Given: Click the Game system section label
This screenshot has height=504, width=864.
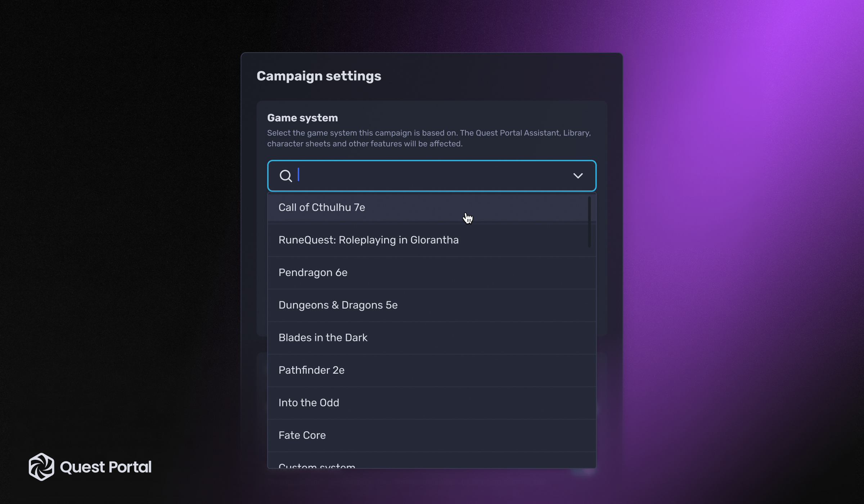Looking at the screenshot, I should pyautogui.click(x=302, y=118).
